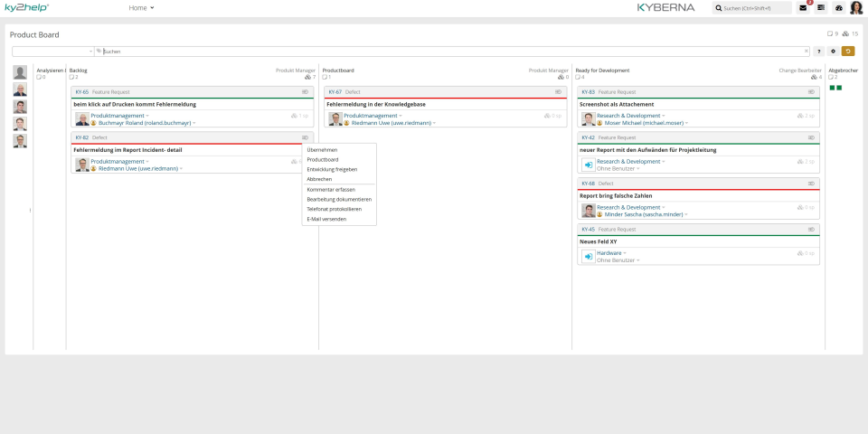The image size is (868, 434).
Task: Click title 'Report bring falsche Zahlen'
Action: tap(616, 196)
